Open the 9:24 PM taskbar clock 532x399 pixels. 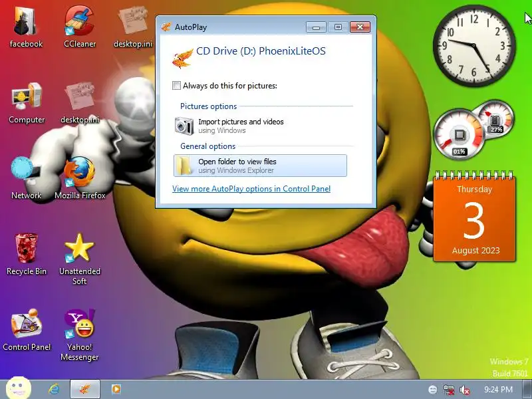498,389
